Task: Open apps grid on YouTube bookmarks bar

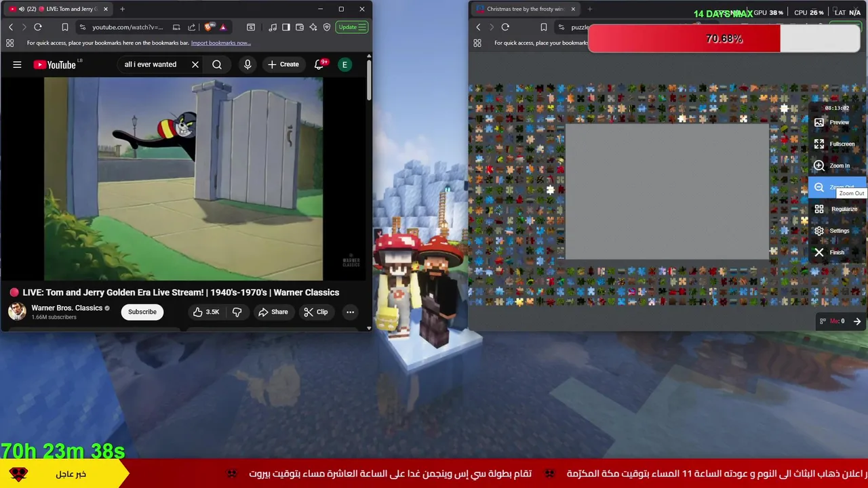Action: pyautogui.click(x=9, y=43)
